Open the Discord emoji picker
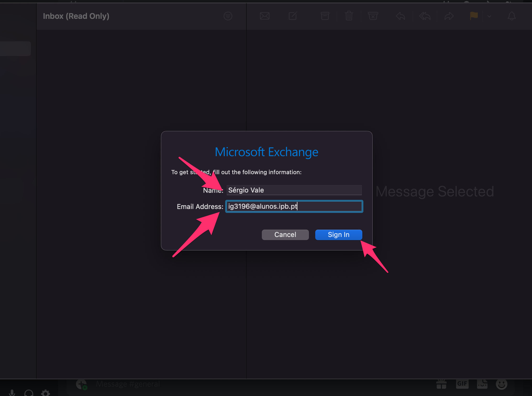Viewport: 532px width, 396px height. 501,384
